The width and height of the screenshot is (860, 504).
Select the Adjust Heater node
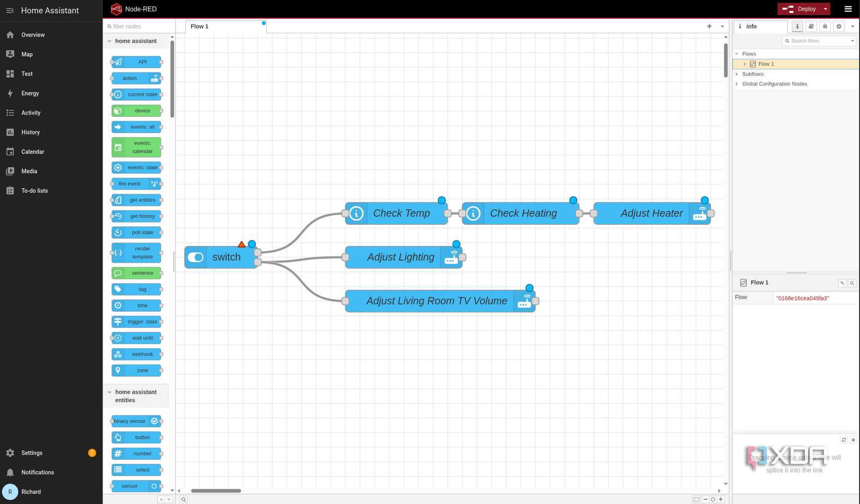click(652, 214)
